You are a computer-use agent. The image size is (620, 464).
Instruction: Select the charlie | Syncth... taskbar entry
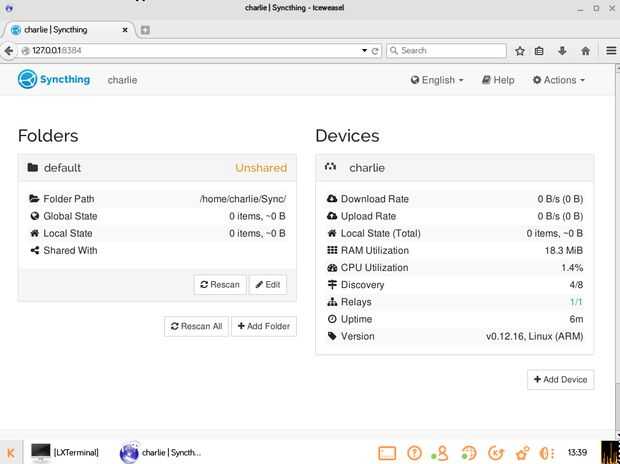click(x=161, y=453)
